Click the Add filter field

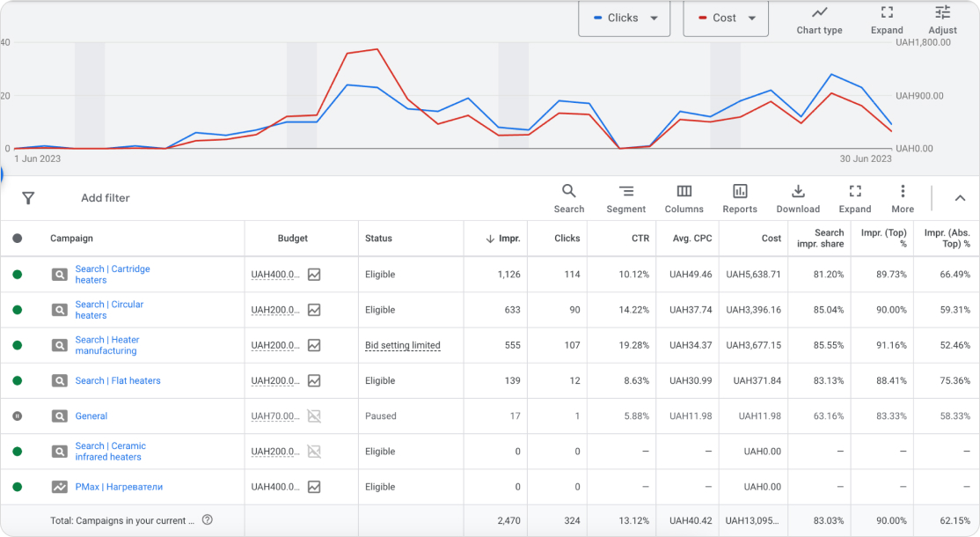coord(106,198)
